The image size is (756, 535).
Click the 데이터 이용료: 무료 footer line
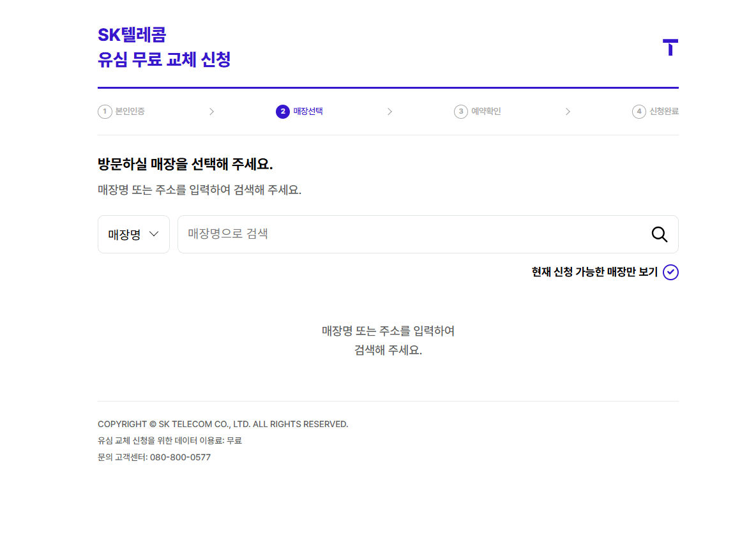pos(170,441)
